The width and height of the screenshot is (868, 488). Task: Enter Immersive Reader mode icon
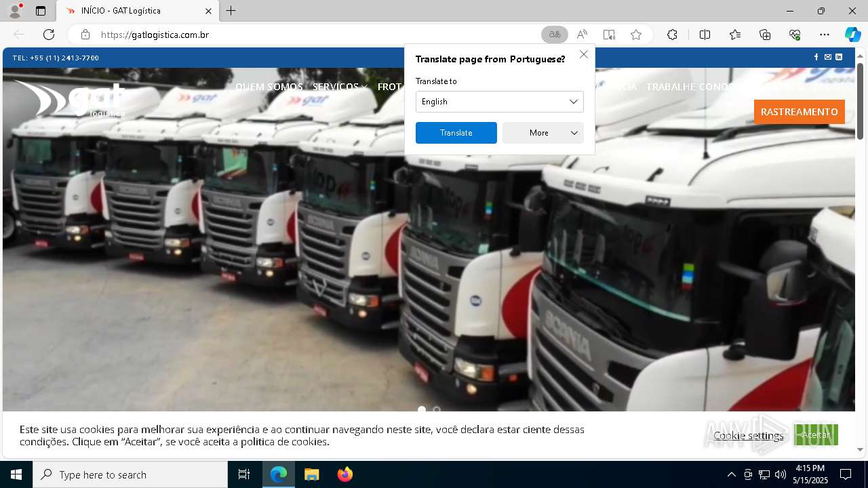[609, 35]
